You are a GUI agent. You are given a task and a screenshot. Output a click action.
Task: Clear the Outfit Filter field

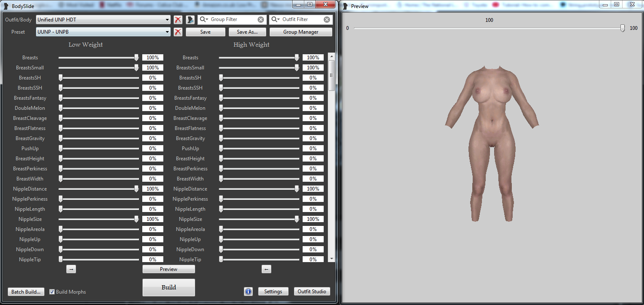tap(327, 20)
